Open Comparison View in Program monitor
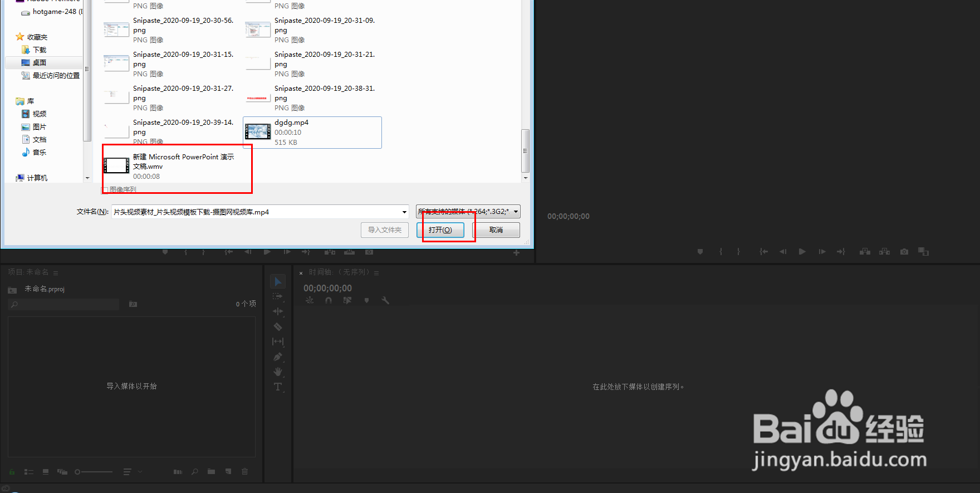The width and height of the screenshot is (980, 493). coord(923,252)
